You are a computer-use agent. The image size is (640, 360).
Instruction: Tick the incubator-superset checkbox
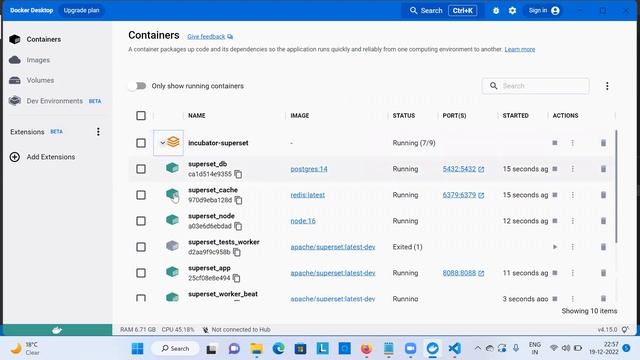click(x=141, y=143)
